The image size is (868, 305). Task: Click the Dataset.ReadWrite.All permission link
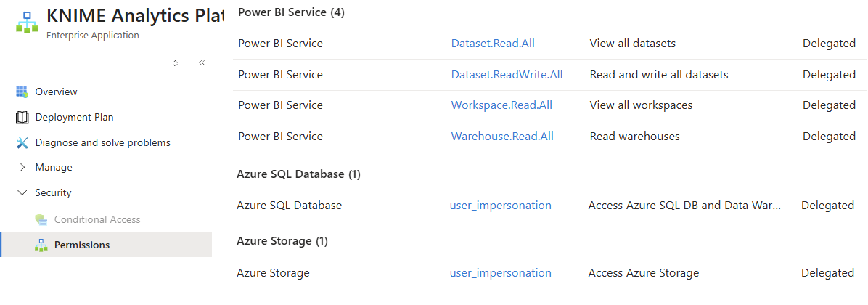pos(507,74)
